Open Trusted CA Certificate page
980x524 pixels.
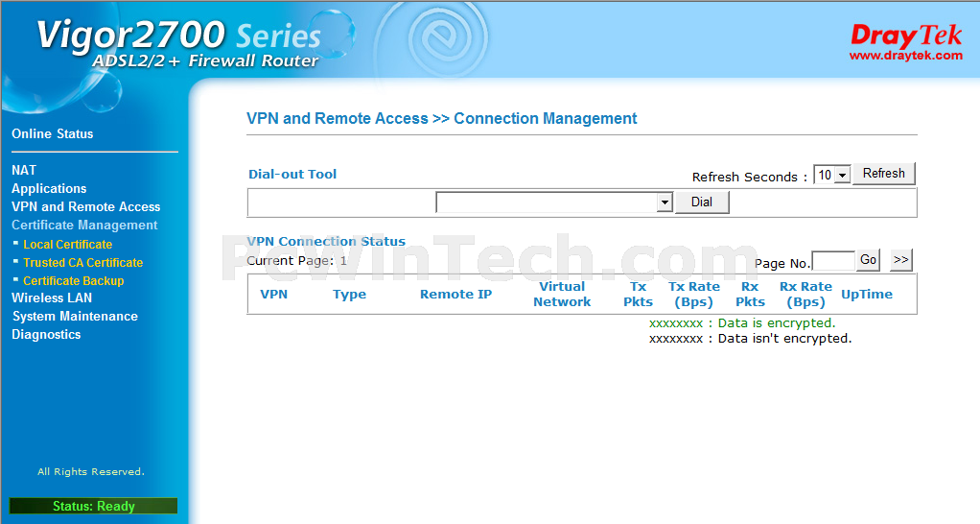(x=83, y=263)
